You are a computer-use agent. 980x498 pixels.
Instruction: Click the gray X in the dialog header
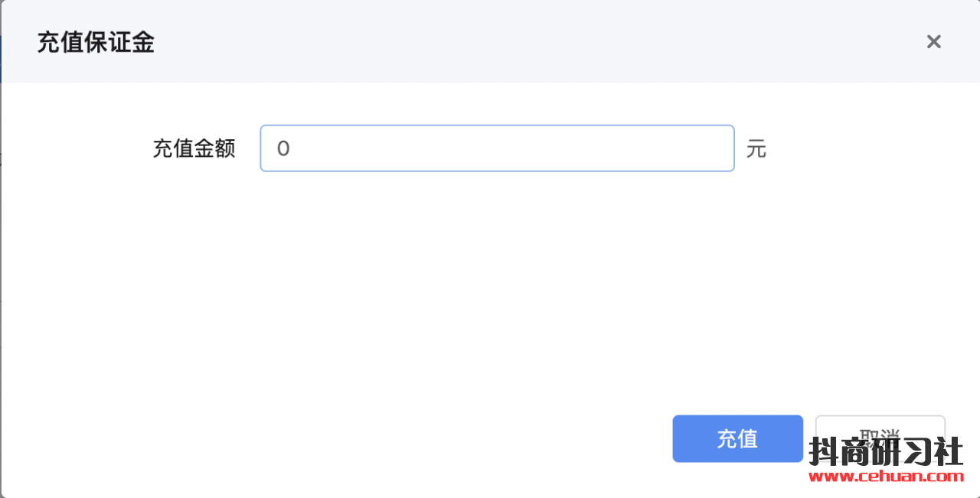pyautogui.click(x=933, y=41)
